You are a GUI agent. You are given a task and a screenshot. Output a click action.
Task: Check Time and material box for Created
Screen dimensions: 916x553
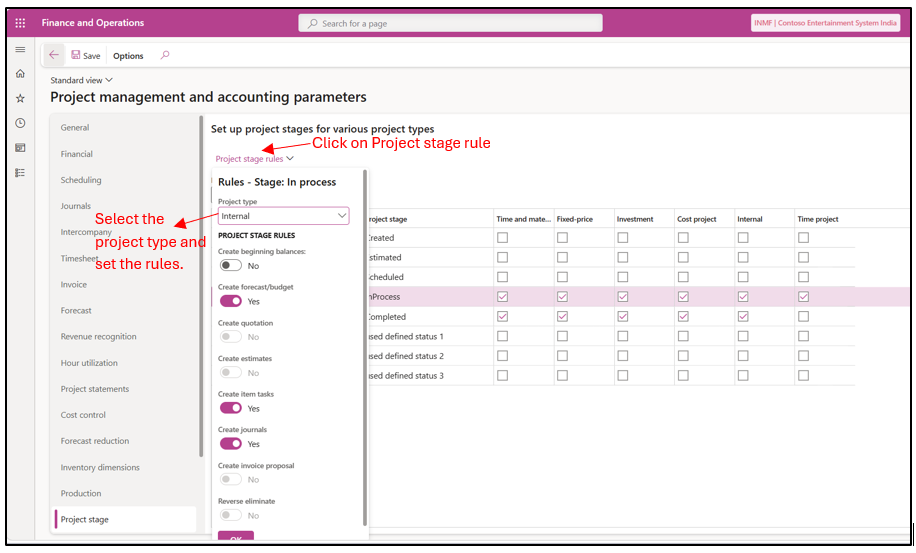coord(502,238)
